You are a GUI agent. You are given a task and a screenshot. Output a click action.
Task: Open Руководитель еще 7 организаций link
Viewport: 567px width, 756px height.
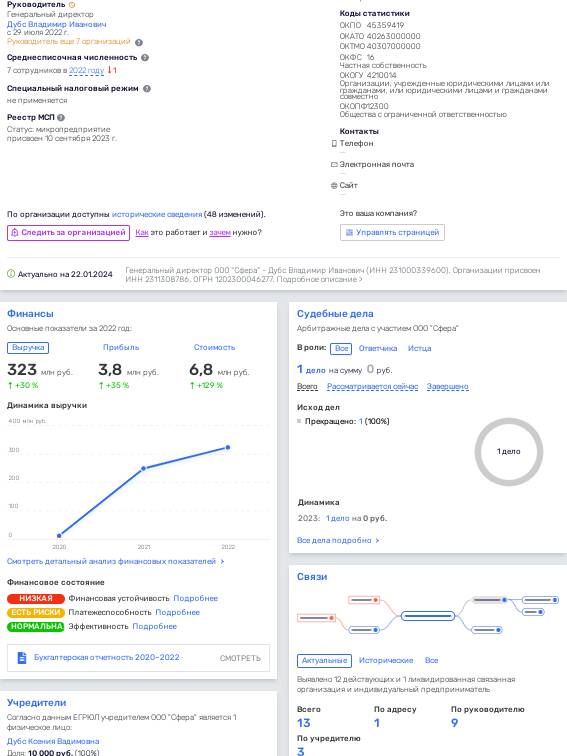pyautogui.click(x=68, y=41)
